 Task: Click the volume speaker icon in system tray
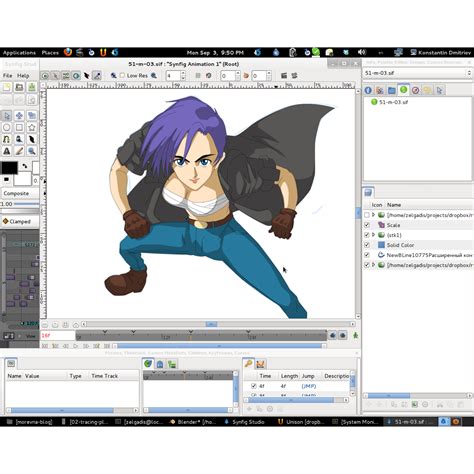click(361, 52)
